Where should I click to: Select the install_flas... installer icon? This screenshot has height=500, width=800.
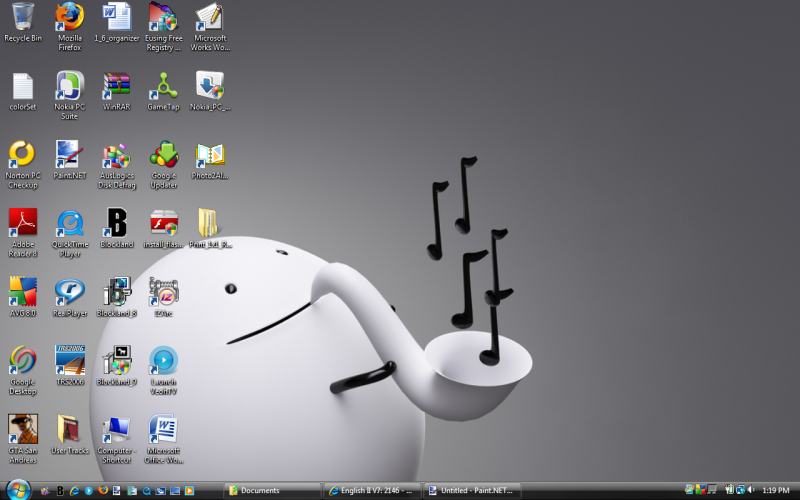(x=163, y=229)
